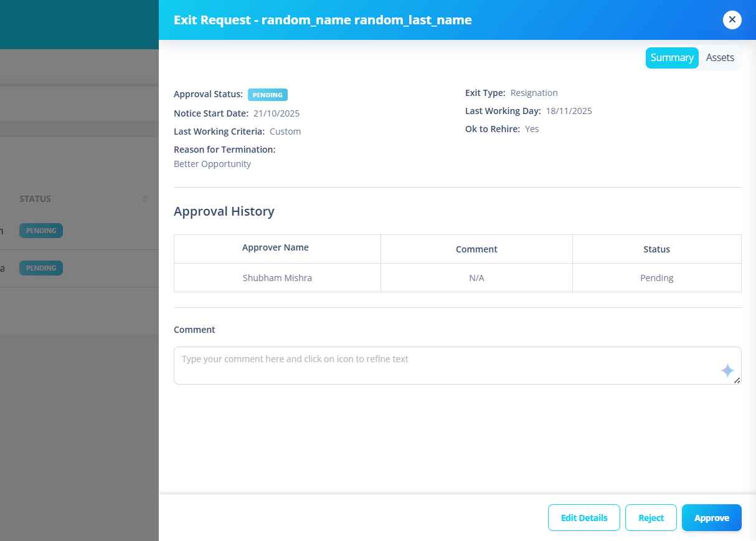Open the Assets tab
The image size is (756, 541).
pos(720,57)
